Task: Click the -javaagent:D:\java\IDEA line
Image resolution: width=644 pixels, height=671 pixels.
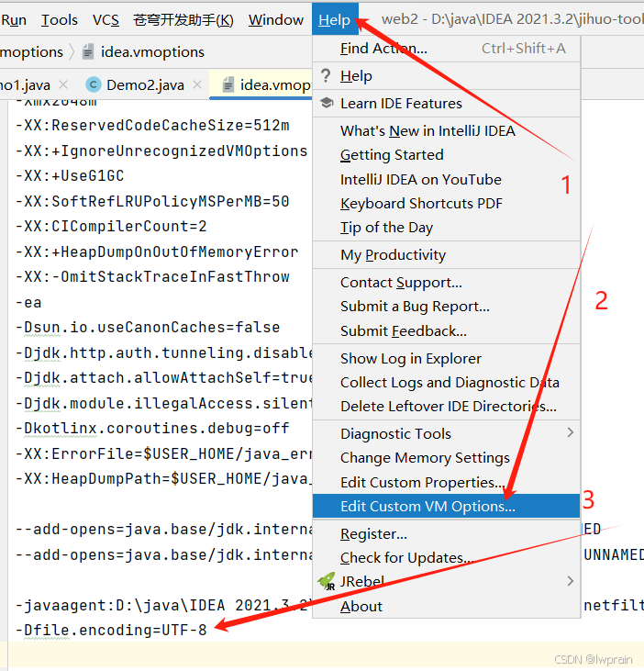Action: pyautogui.click(x=163, y=605)
